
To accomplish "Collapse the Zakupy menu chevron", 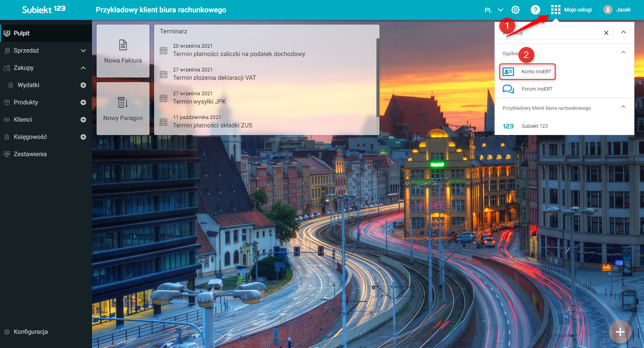I will tap(83, 68).
